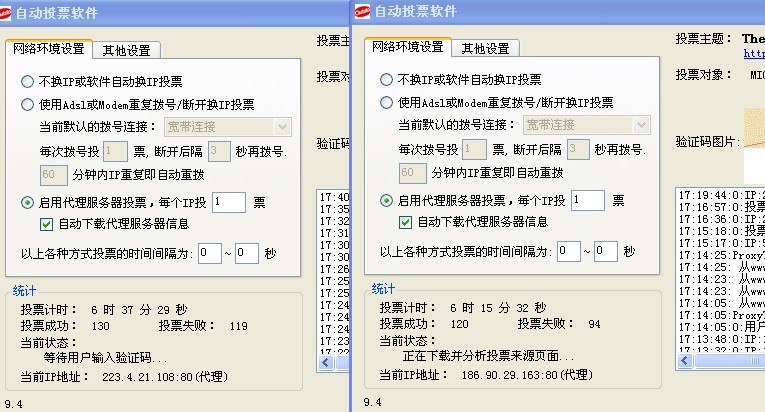Click interval minimum seconds field in right window
This screenshot has height=412, width=765.
pyautogui.click(x=569, y=251)
